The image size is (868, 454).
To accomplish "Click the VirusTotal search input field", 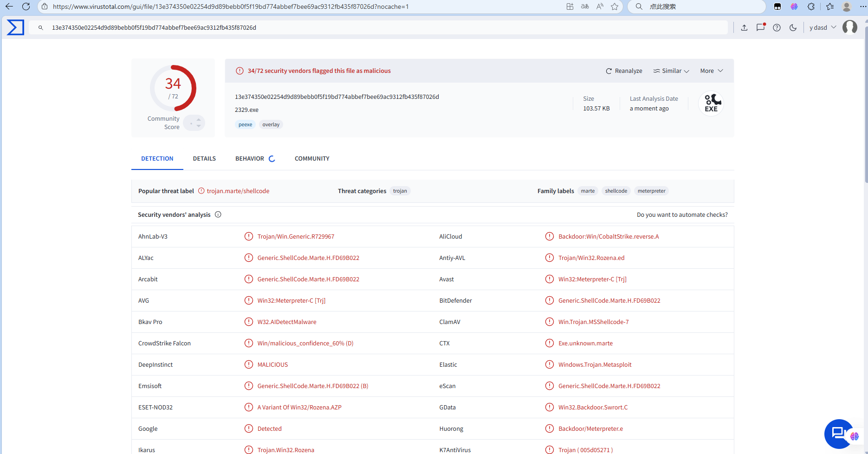I will (378, 28).
